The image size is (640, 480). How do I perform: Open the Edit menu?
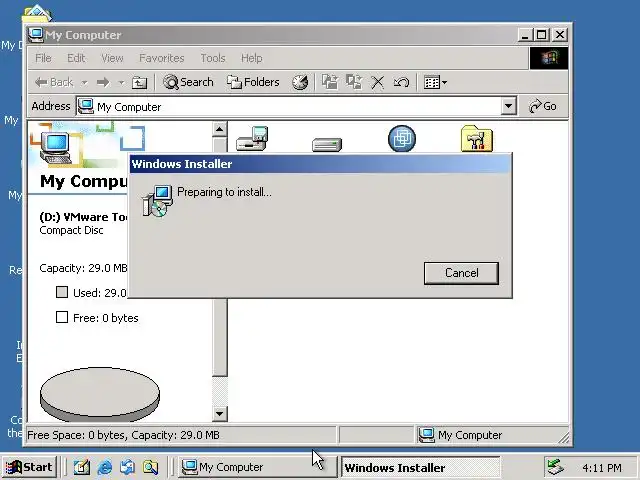coord(76,58)
